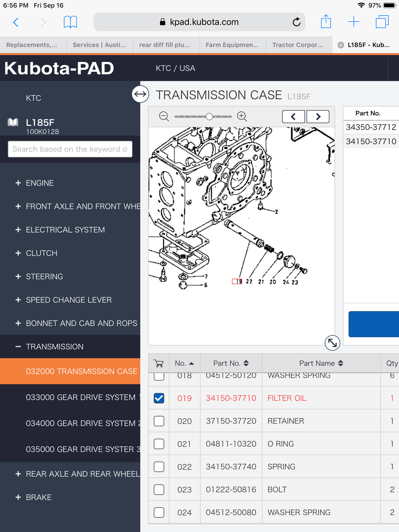Reload the kpad.kubota.com page
This screenshot has height=532, width=399.
click(296, 22)
